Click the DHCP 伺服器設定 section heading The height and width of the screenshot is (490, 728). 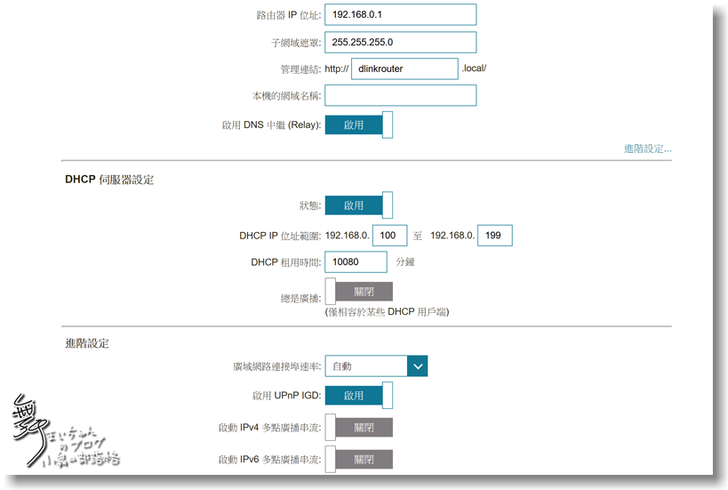(110, 180)
